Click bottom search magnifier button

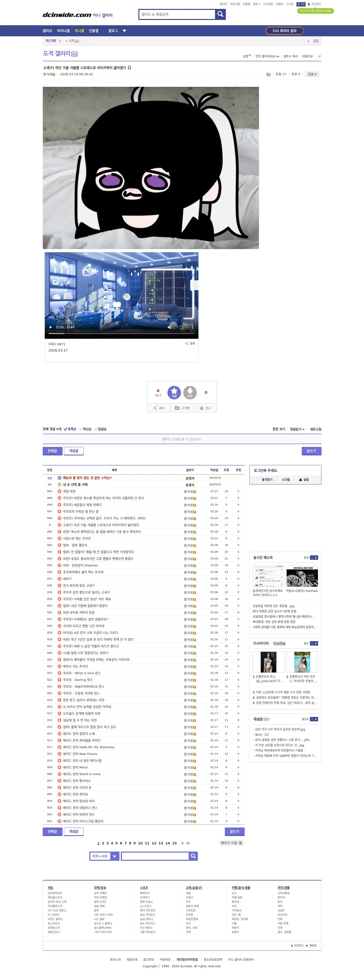point(193,856)
